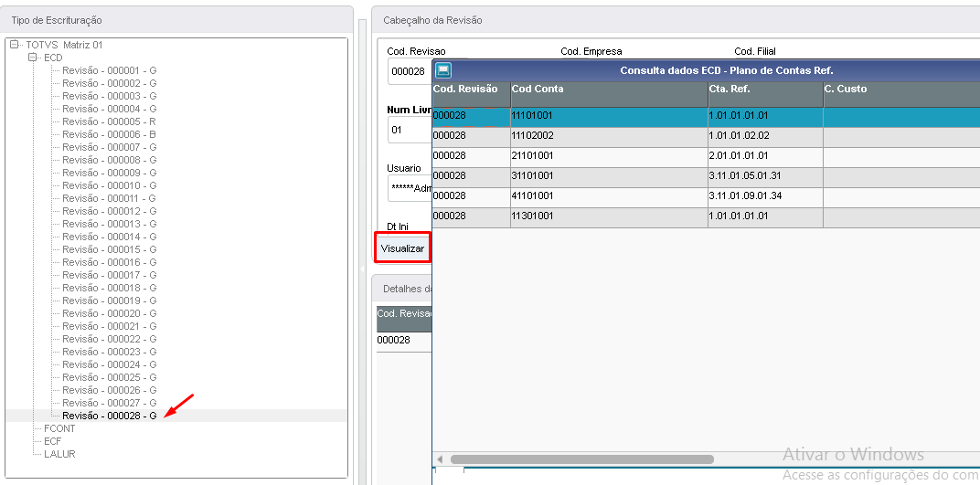Select Revisão - 000020 - G

pos(110,313)
